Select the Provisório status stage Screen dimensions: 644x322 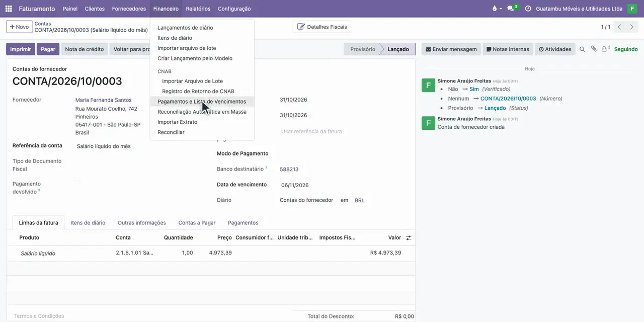362,49
